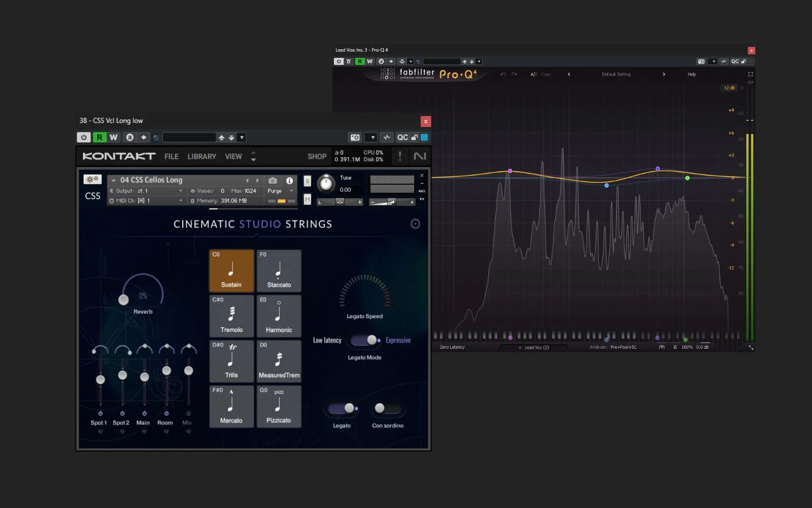Go to next instrument preset arrow
The width and height of the screenshot is (812, 508).
(x=257, y=180)
